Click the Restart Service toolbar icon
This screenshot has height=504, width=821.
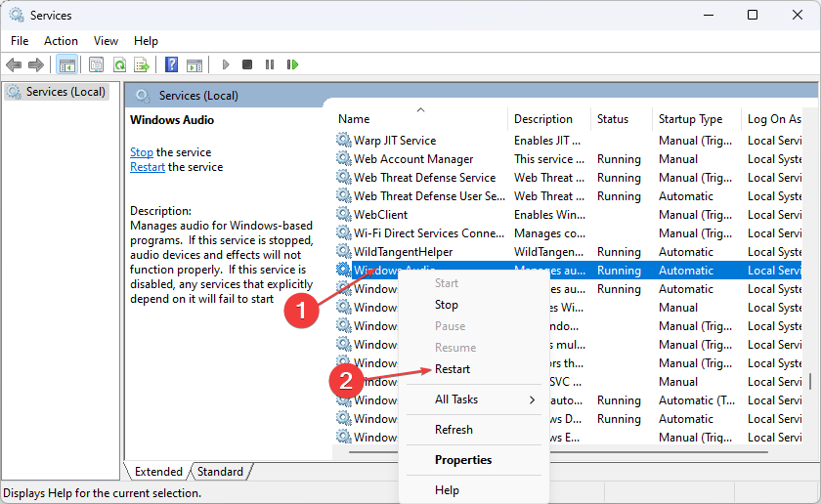tap(292, 64)
